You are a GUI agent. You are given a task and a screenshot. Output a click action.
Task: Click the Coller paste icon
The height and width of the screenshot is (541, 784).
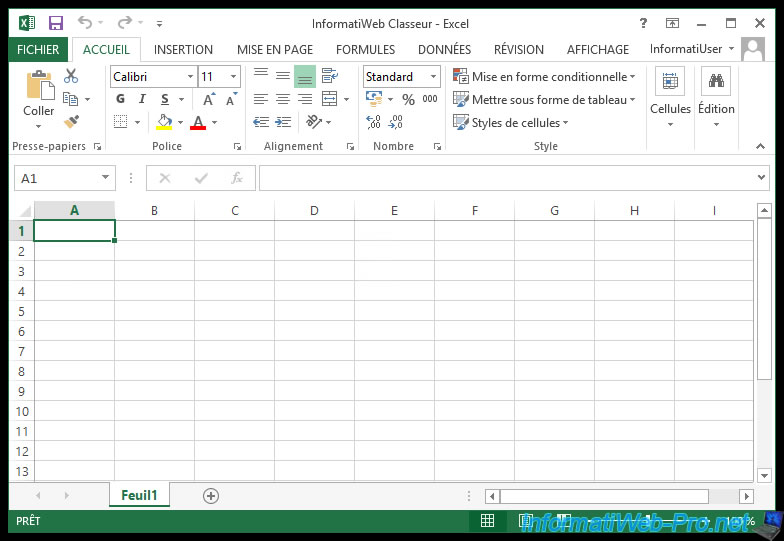point(40,86)
